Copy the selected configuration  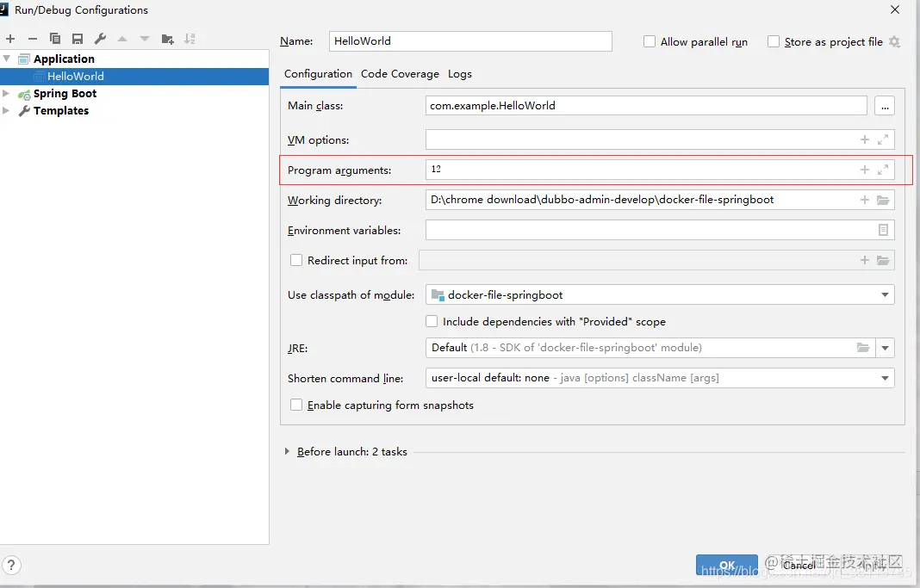55,39
